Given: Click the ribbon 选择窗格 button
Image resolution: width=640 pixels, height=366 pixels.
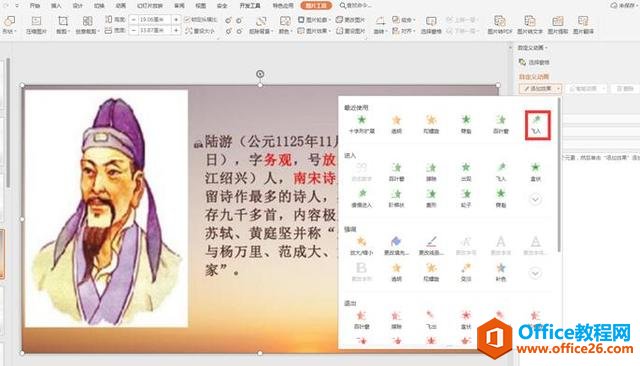Looking at the screenshot, I should pyautogui.click(x=431, y=25).
